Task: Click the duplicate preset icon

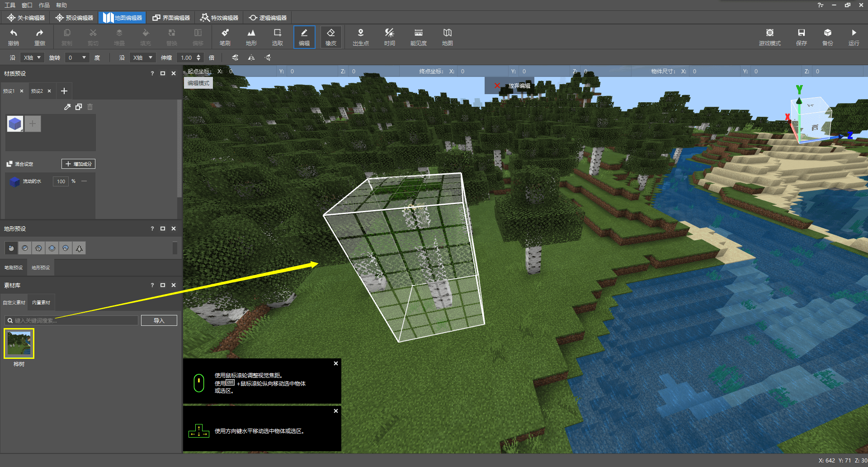Action: coord(79,107)
